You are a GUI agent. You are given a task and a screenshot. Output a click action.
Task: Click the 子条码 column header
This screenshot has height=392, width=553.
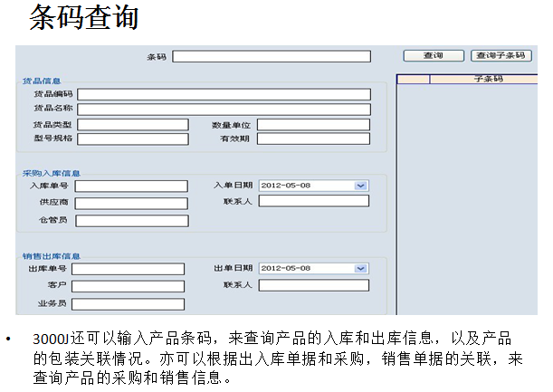click(x=484, y=79)
